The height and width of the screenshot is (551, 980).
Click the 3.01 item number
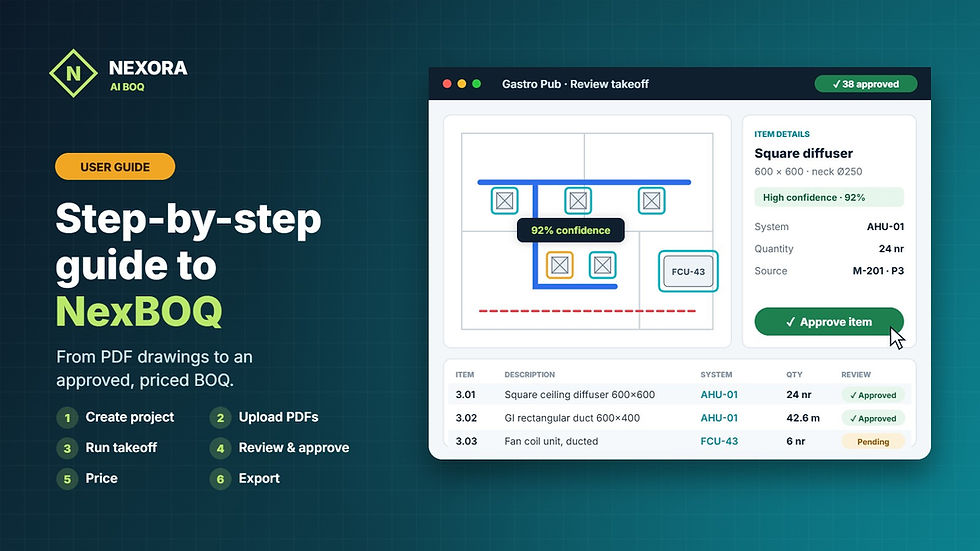[466, 394]
